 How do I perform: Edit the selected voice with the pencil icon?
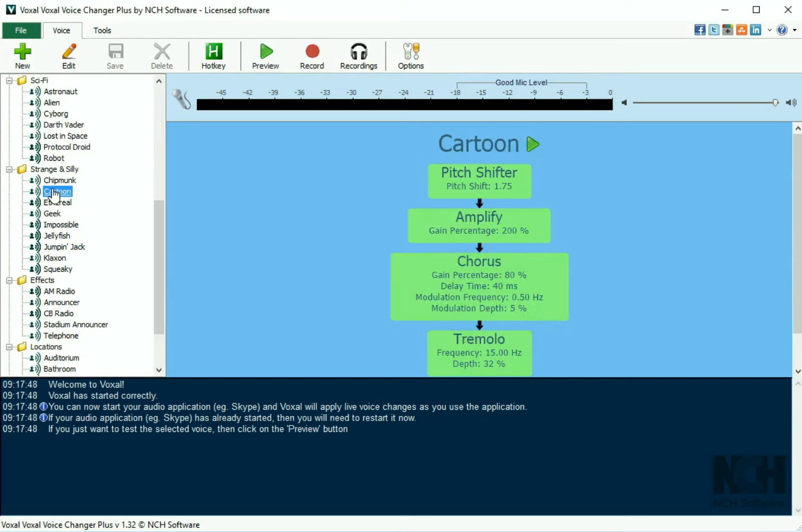[x=69, y=56]
